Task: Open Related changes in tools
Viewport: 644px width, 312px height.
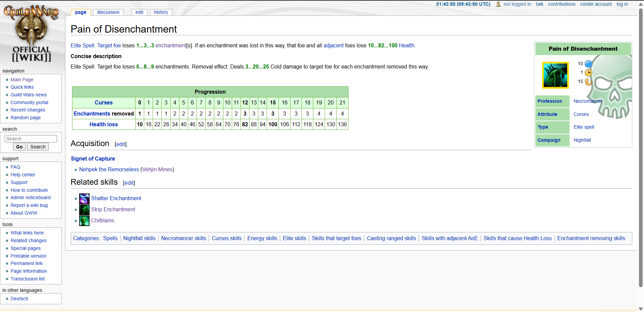Action: [29, 240]
